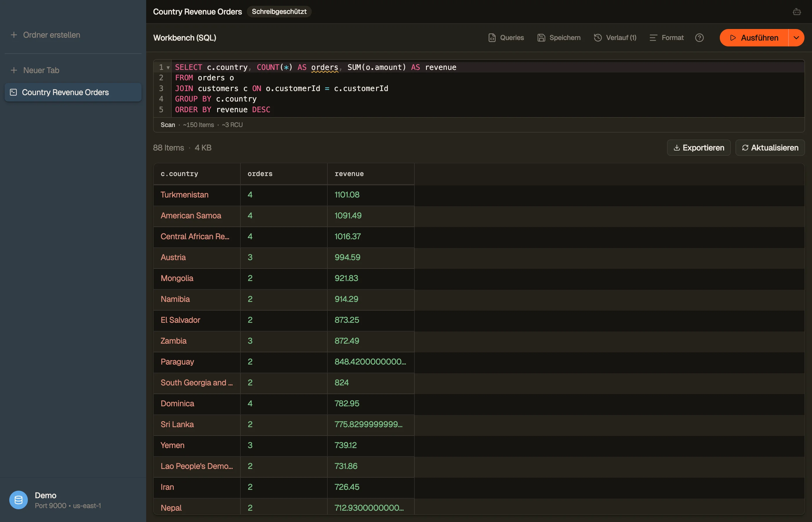Export results with Exportieren
This screenshot has width=812, height=522.
(x=699, y=148)
